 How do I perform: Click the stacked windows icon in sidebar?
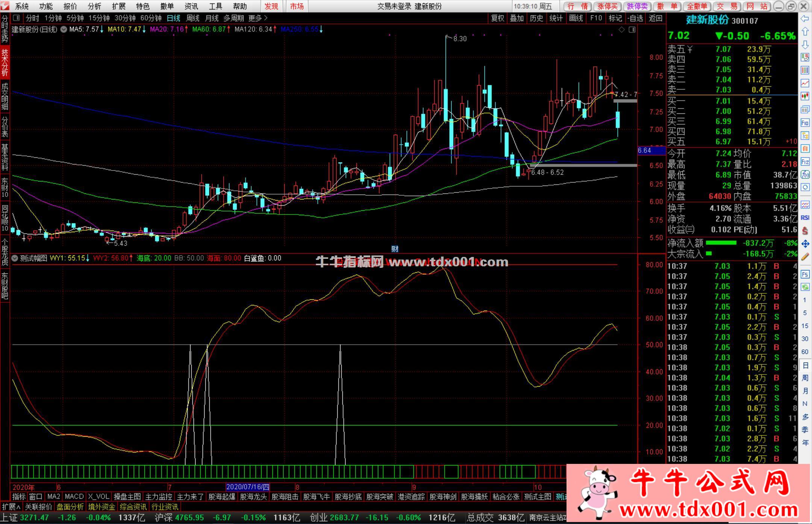click(x=805, y=110)
